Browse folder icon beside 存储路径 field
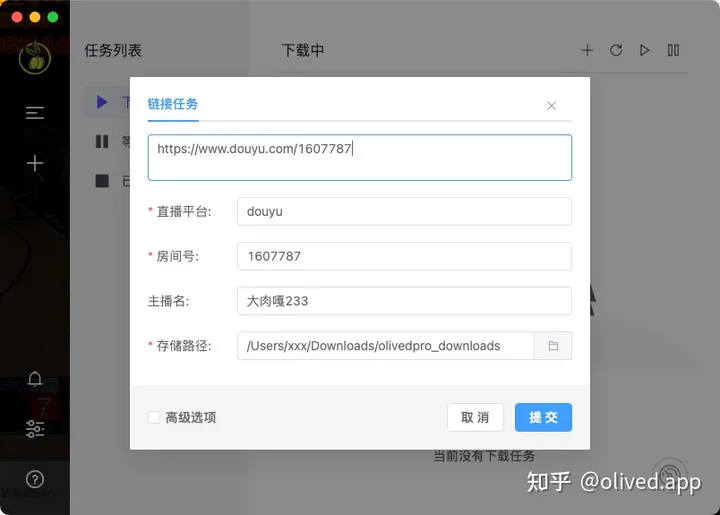 coord(553,346)
